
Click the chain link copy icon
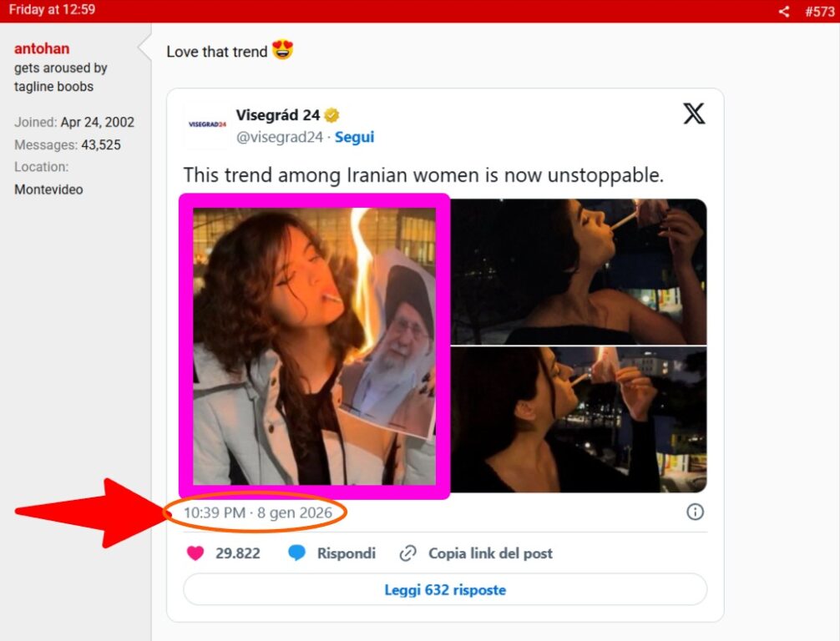coord(408,553)
